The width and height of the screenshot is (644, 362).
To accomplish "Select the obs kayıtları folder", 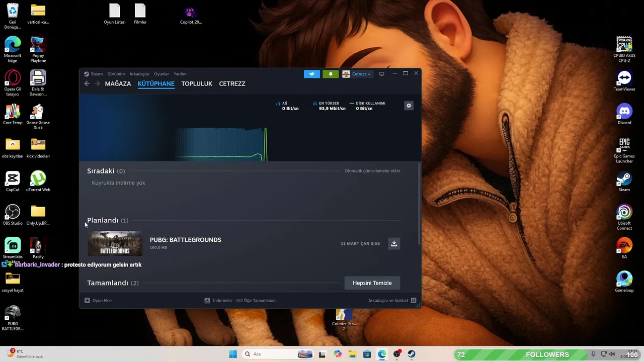I will [13, 148].
